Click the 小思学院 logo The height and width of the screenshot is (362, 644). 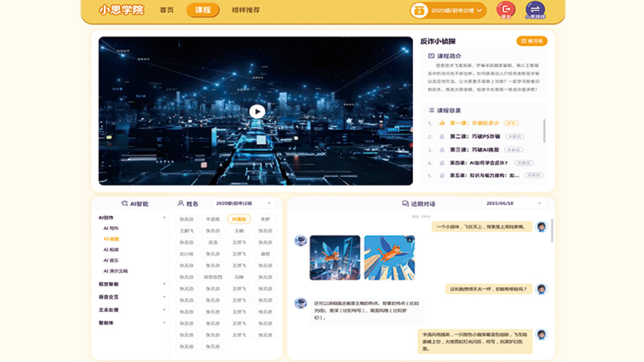pos(121,10)
